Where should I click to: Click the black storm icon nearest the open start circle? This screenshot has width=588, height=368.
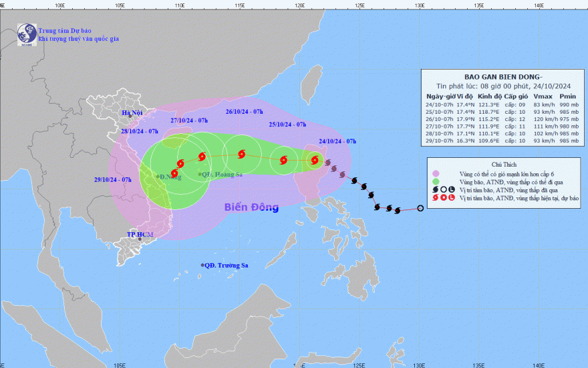(x=398, y=211)
